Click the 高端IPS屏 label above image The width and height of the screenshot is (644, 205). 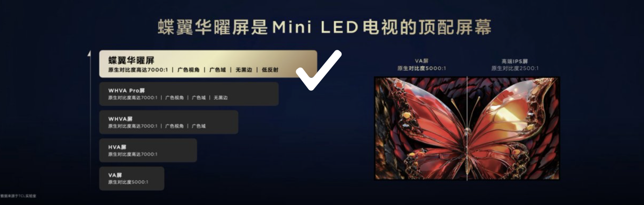tap(515, 61)
